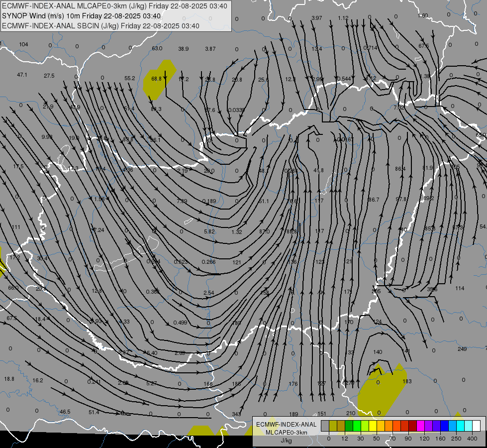Click the map value 2.54
Image resolution: width=487 pixels, height=448 pixels.
[x=209, y=293]
